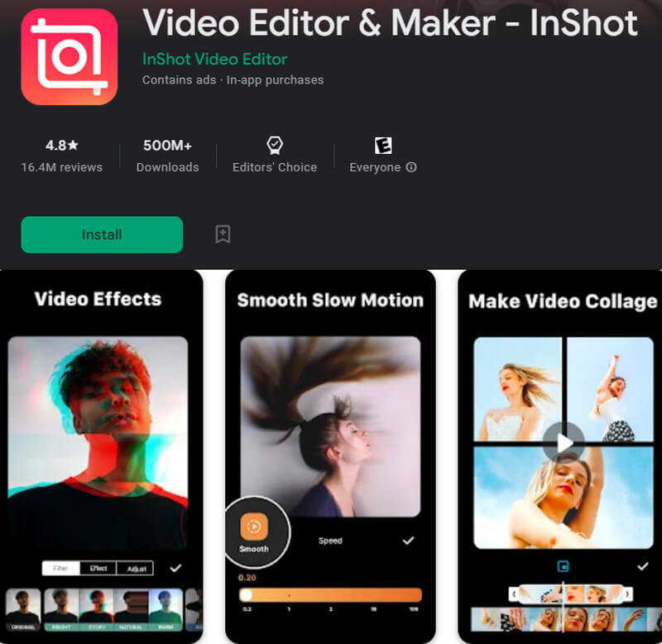Switch to the Effect tab
This screenshot has height=644, width=662.
coord(98,566)
